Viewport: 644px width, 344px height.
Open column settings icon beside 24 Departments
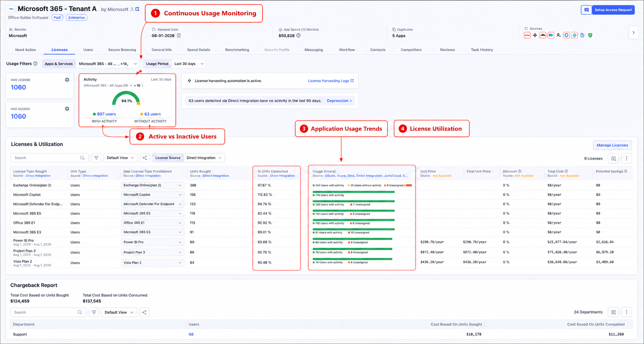pos(613,312)
